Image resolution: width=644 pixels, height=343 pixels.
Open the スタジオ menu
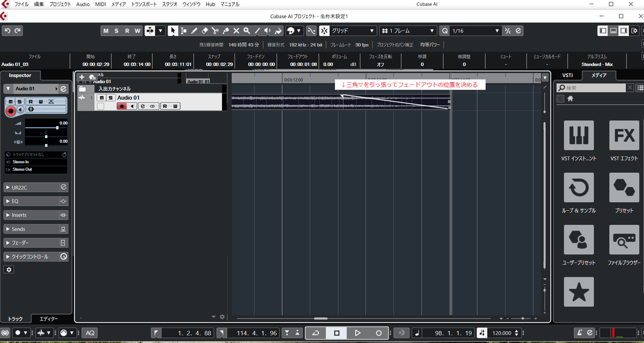[x=170, y=4]
